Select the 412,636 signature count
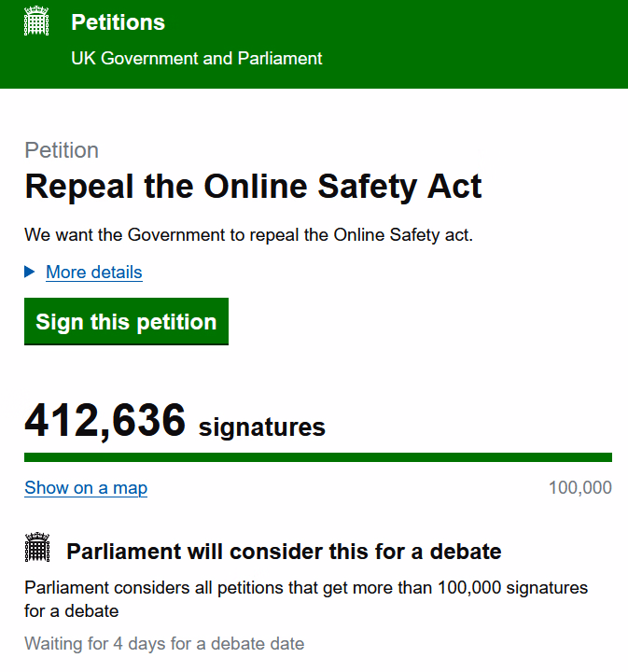628x672 pixels. click(x=105, y=420)
